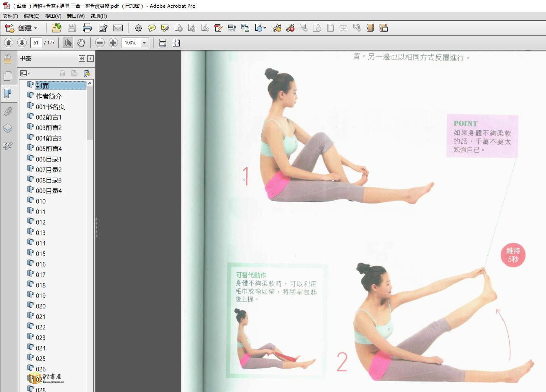Select the 作者简介 bookmark
Screen dimensions: 546x392
click(49, 96)
